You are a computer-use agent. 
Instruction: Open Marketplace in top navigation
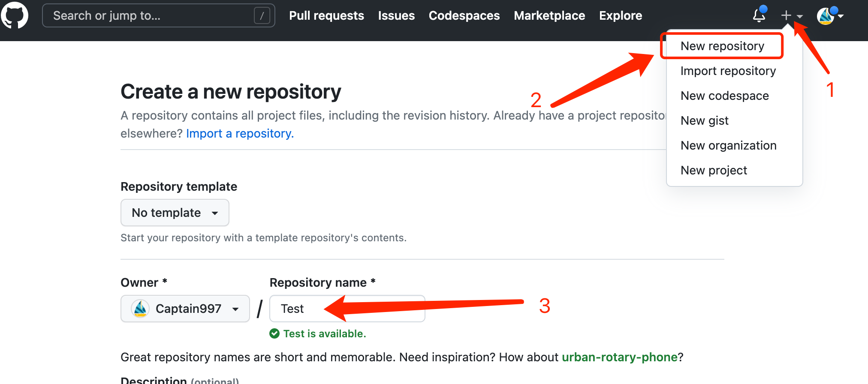pos(549,15)
